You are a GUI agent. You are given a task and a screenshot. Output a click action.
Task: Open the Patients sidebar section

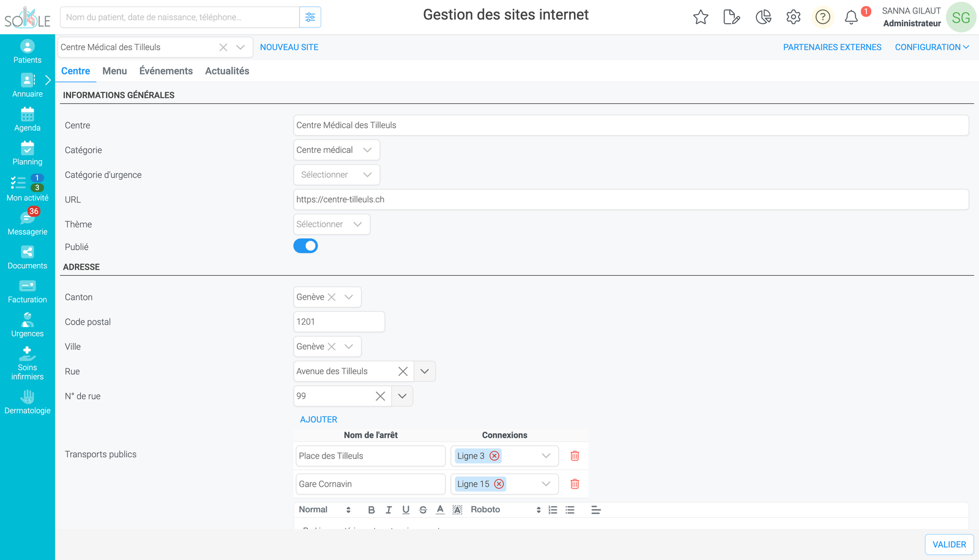click(x=28, y=52)
